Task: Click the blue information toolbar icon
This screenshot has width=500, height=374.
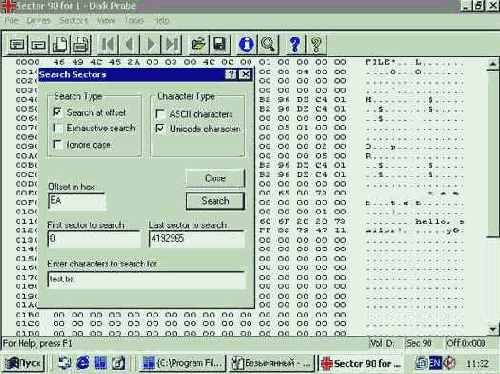Action: pos(246,44)
